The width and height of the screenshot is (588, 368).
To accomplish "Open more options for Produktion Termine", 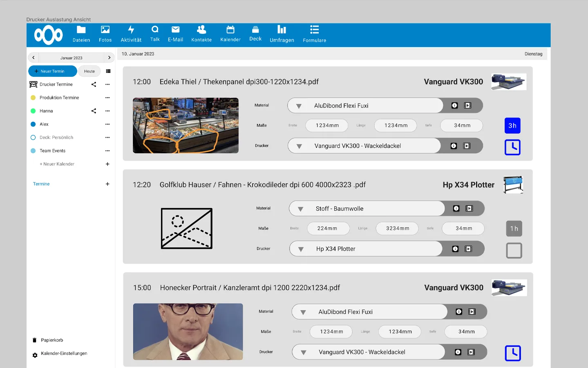I will coord(107,98).
